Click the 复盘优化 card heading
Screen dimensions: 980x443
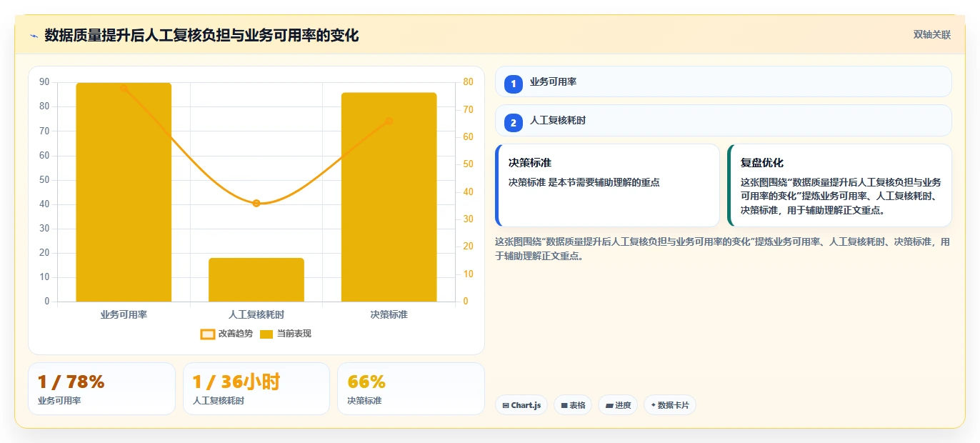coord(762,163)
